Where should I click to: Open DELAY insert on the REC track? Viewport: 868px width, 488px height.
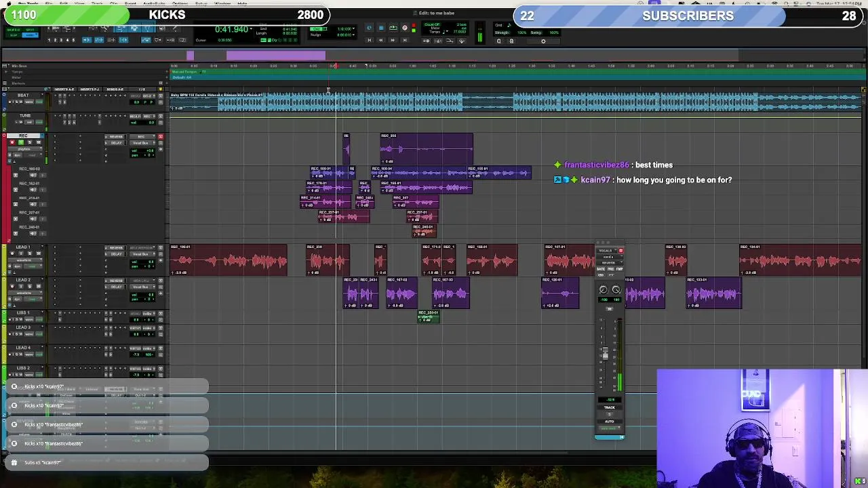pos(115,143)
